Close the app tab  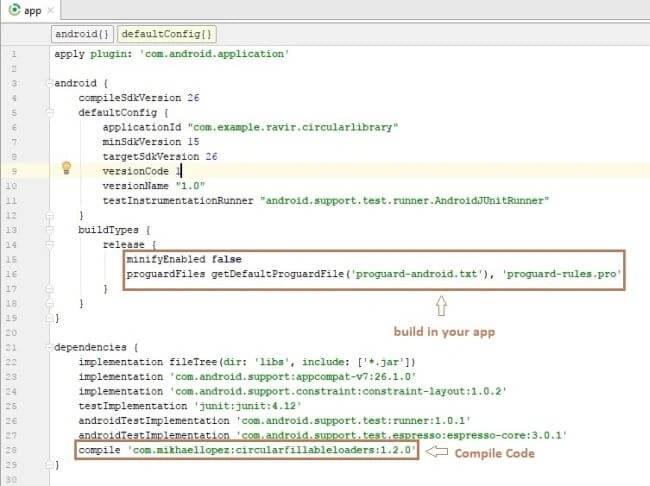pyautogui.click(x=51, y=11)
